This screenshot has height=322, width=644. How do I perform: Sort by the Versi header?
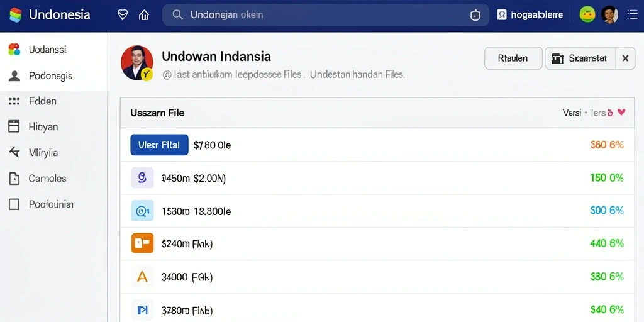point(572,113)
